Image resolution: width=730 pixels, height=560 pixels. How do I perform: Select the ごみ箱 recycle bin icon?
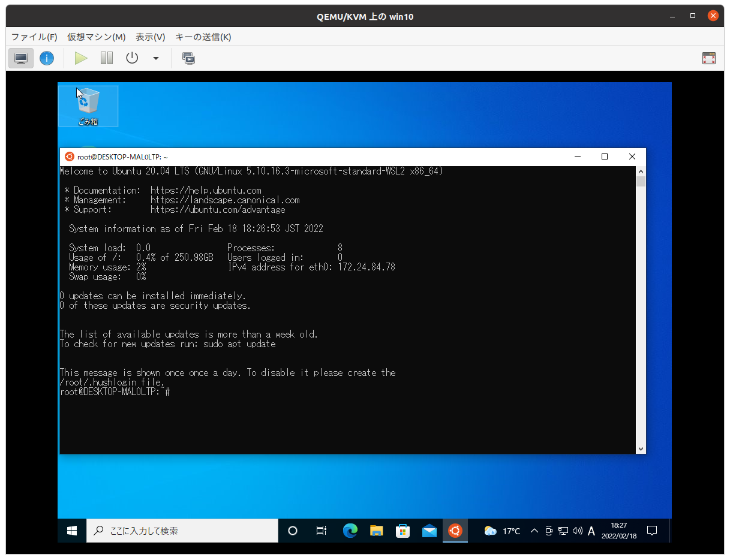point(88,106)
